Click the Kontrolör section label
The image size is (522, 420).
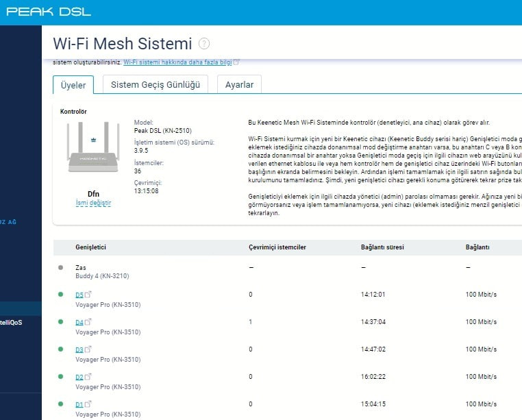pos(73,112)
